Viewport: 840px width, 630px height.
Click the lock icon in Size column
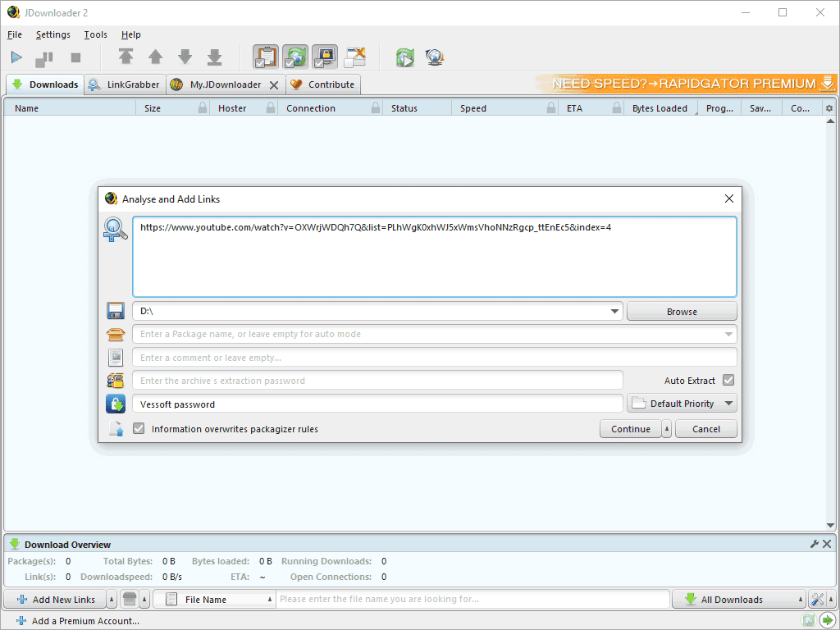[x=203, y=107]
